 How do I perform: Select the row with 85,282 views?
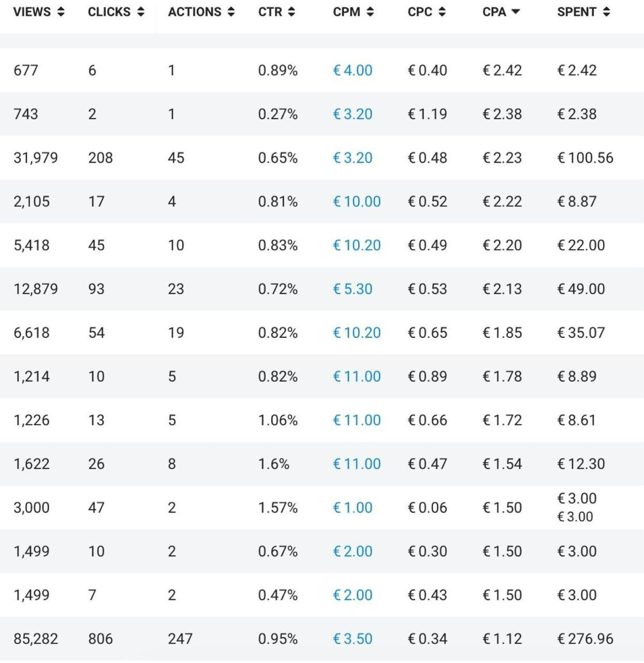pos(322,639)
